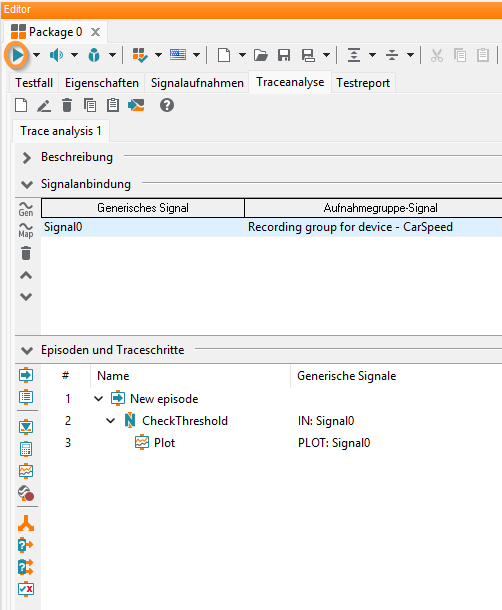Click the pencil edit trace analysis icon
The image size is (502, 610).
coord(44,105)
